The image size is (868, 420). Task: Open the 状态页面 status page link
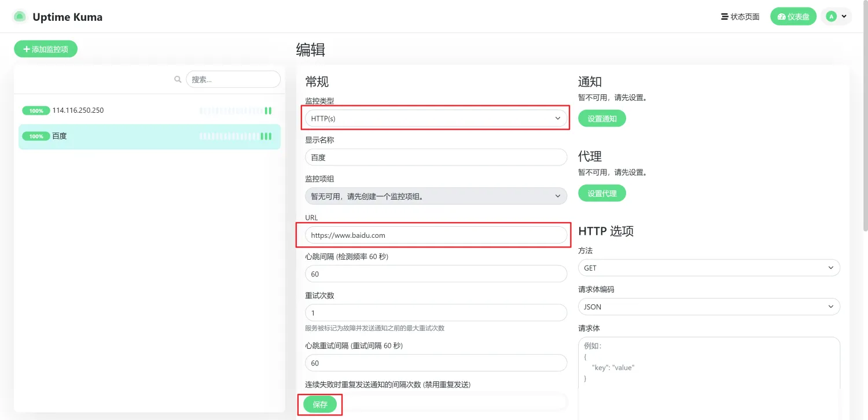point(740,17)
